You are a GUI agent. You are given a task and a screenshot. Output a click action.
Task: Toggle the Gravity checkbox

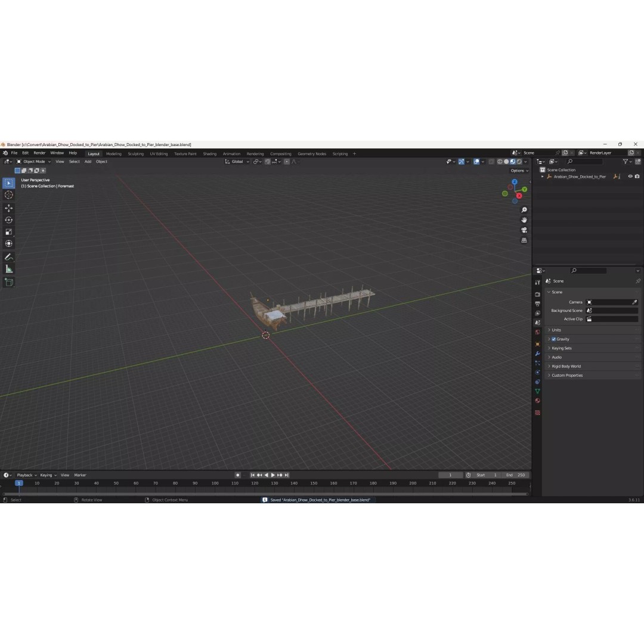tap(553, 339)
